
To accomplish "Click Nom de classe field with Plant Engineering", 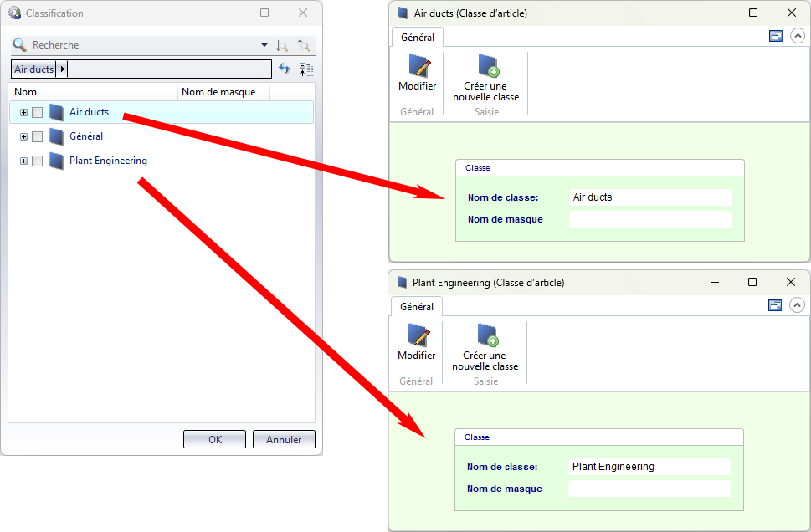I will coord(649,467).
